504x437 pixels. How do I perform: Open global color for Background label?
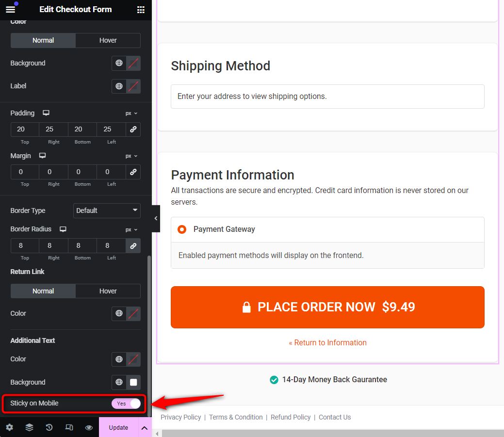[x=119, y=63]
